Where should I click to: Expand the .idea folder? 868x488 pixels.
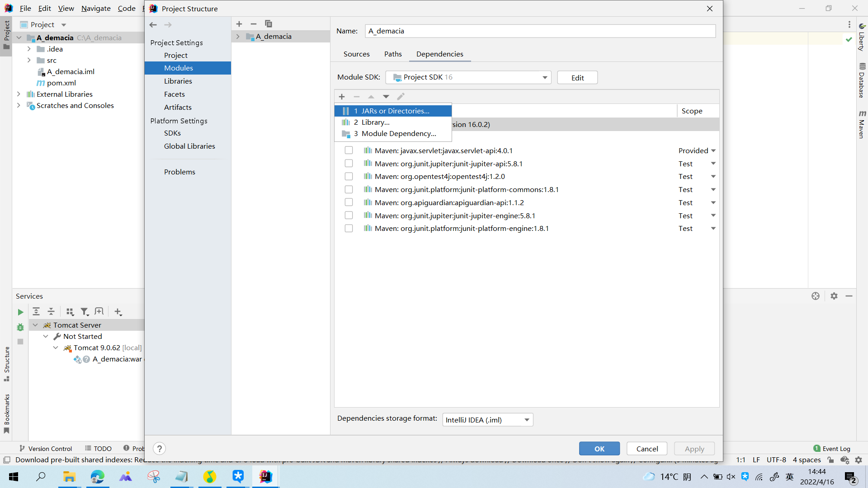(x=29, y=49)
